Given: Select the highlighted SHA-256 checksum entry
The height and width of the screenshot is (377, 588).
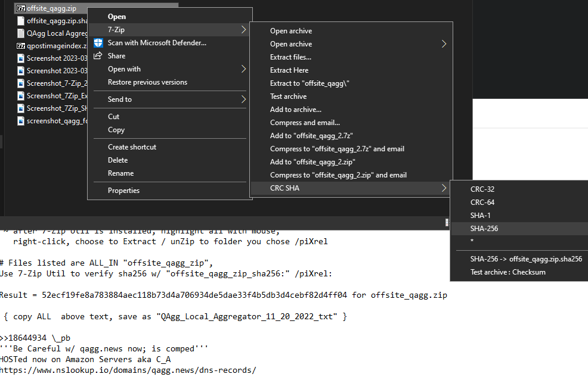Looking at the screenshot, I should click(520, 228).
